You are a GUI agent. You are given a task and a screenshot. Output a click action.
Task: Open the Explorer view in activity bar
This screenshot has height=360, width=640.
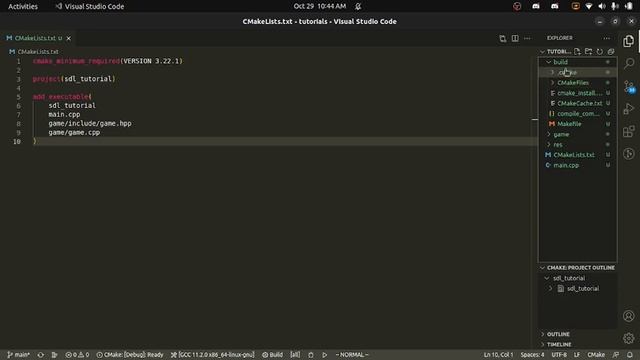tap(629, 41)
